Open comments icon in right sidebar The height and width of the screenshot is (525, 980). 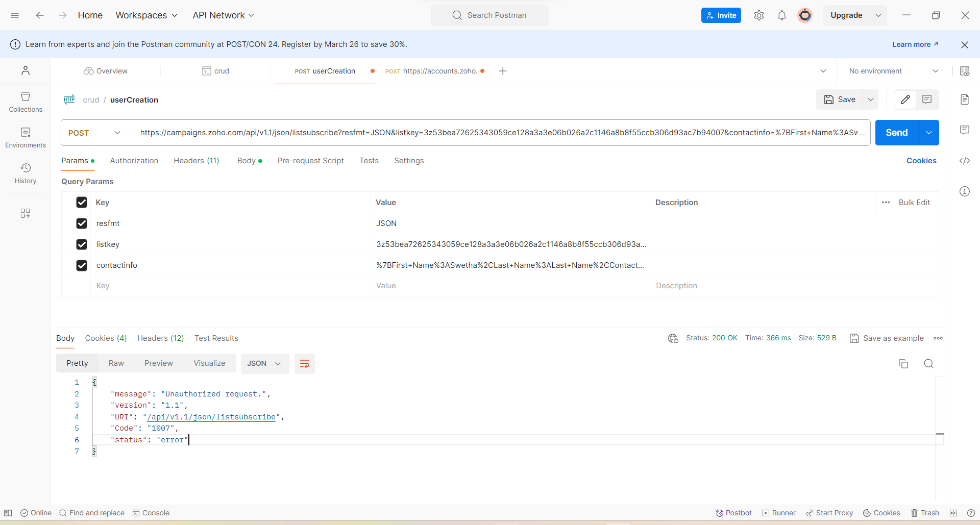click(965, 130)
